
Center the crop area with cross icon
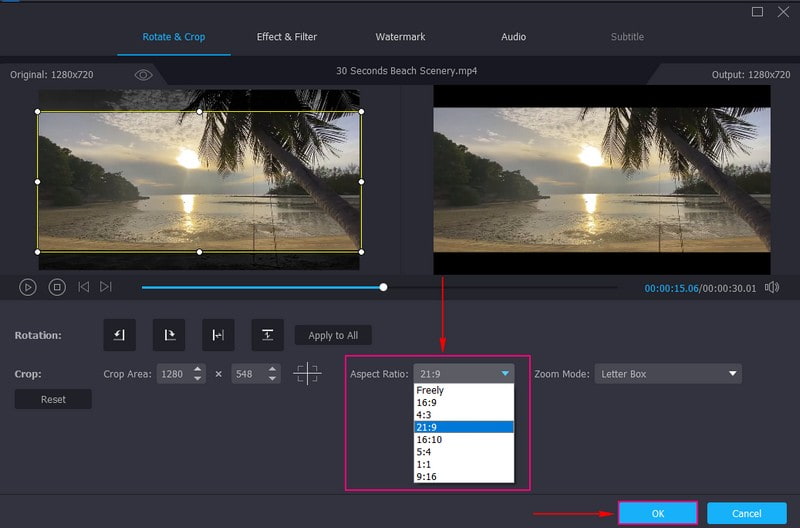point(308,374)
